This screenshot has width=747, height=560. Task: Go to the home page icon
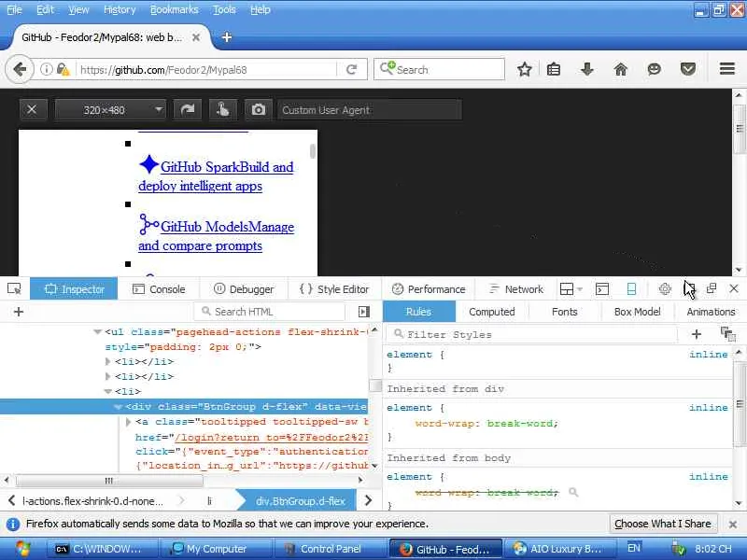[x=621, y=69]
